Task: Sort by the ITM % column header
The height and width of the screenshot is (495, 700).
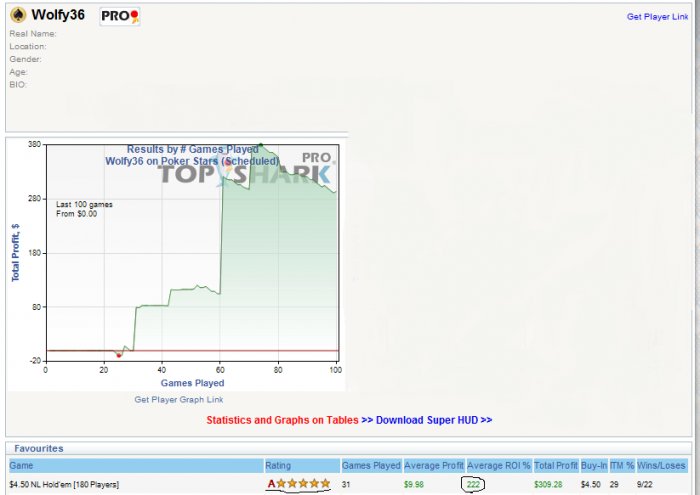Action: [x=622, y=466]
